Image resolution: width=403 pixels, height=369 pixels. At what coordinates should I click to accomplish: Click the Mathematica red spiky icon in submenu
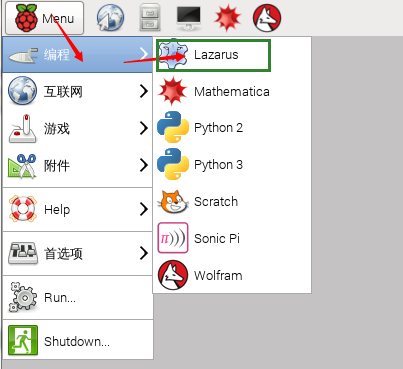(172, 91)
